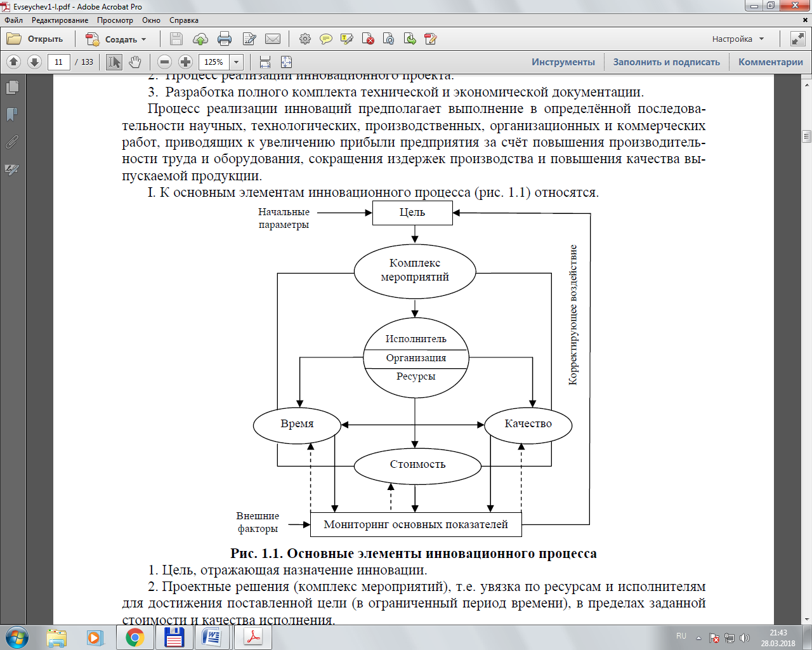812x650 pixels.
Task: Expand the zoom level dropdown
Action: pyautogui.click(x=237, y=62)
